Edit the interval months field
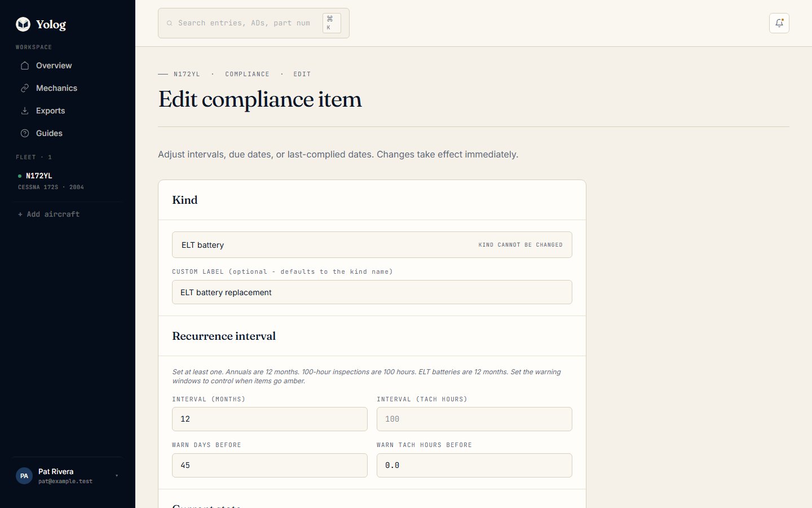Image resolution: width=812 pixels, height=508 pixels. point(270,419)
